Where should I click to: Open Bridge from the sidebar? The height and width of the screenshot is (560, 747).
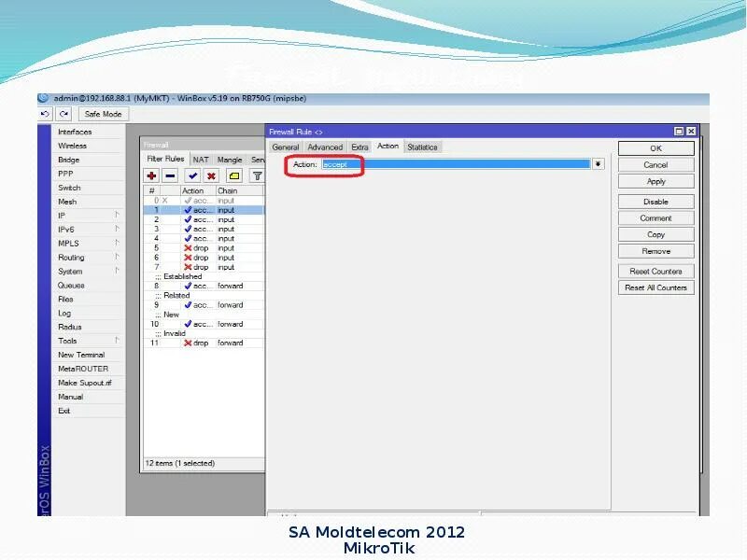68,160
